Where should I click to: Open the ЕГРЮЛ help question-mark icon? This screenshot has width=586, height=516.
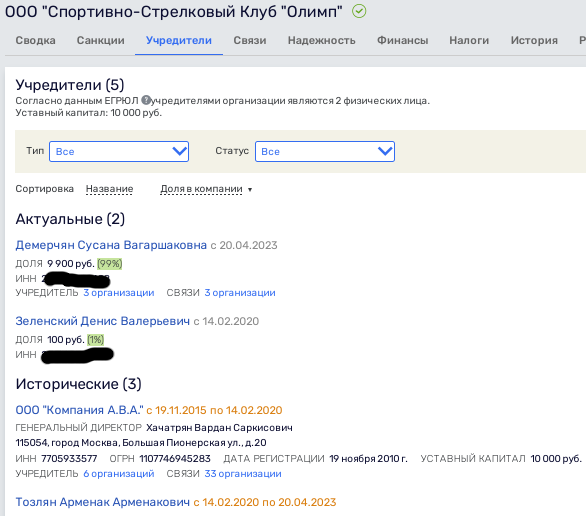[146, 100]
